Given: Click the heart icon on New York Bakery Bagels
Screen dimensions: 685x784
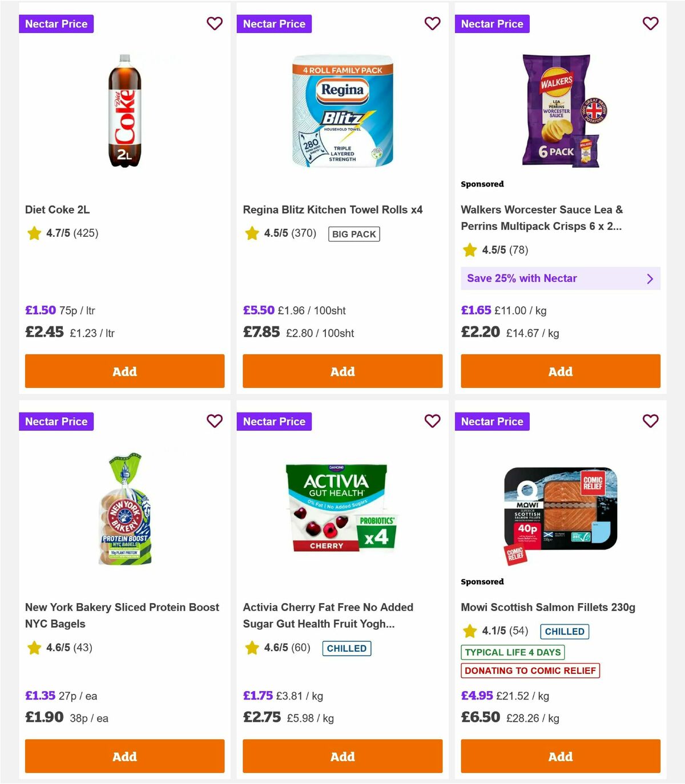Looking at the screenshot, I should coord(215,421).
